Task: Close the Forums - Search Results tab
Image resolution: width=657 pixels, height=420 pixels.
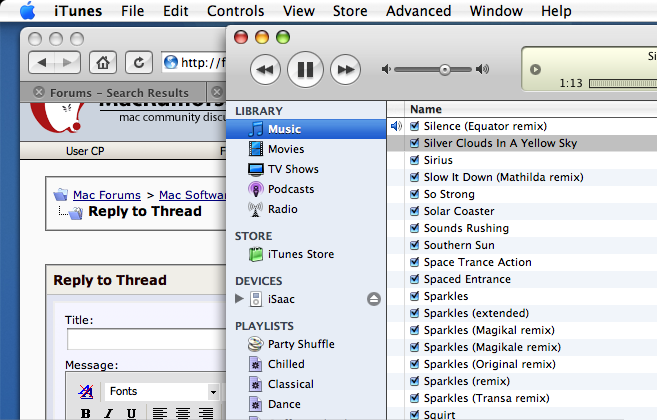Action: click(39, 92)
